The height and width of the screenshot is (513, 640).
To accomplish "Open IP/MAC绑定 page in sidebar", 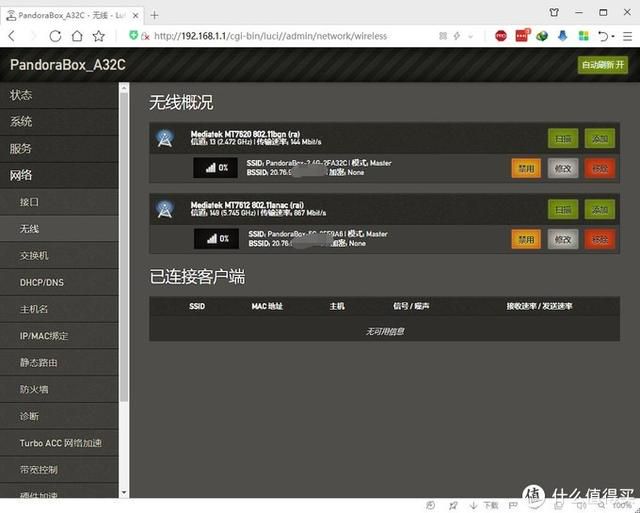I will click(59, 336).
